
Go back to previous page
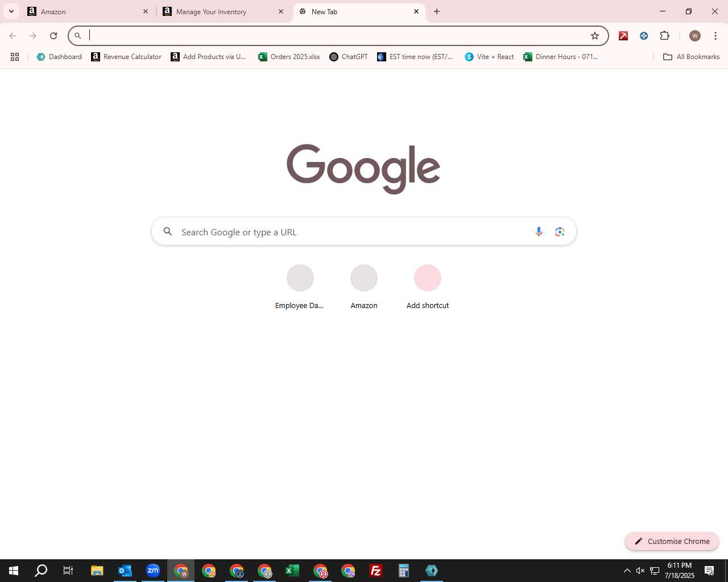pyautogui.click(x=13, y=36)
